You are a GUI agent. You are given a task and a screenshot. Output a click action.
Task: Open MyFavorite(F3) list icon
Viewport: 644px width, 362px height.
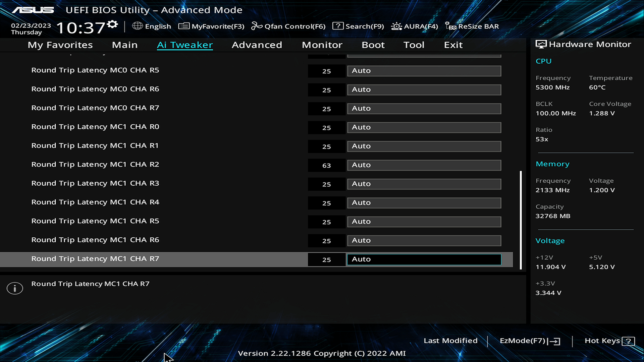point(184,26)
